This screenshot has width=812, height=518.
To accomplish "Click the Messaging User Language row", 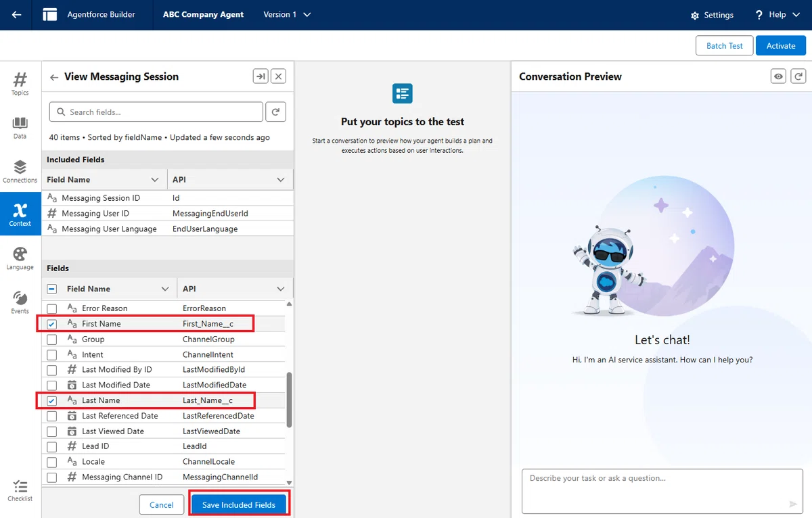I will [x=168, y=229].
